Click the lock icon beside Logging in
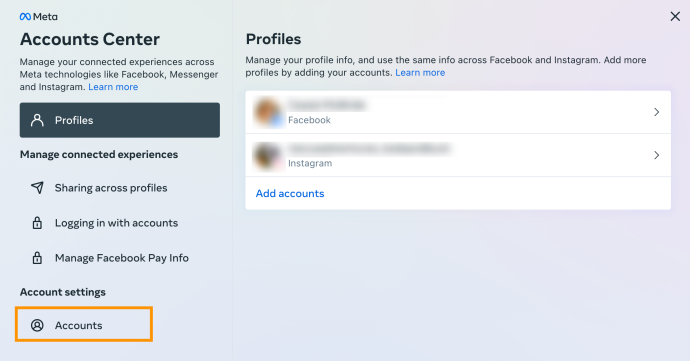This screenshot has width=690, height=361. [x=37, y=223]
